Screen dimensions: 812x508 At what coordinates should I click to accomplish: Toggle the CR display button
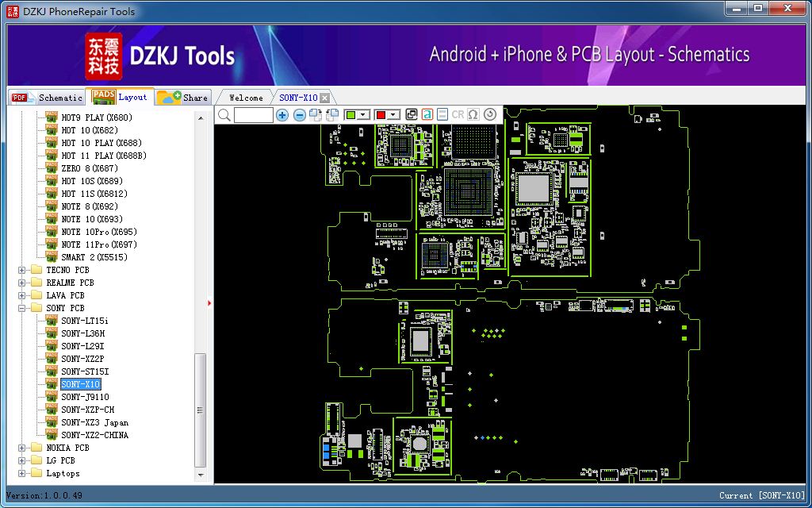(x=458, y=114)
